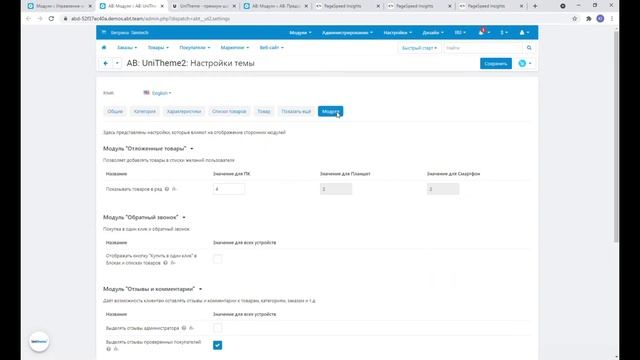Switch to the "Показать ещё" settings tab

[x=296, y=111]
